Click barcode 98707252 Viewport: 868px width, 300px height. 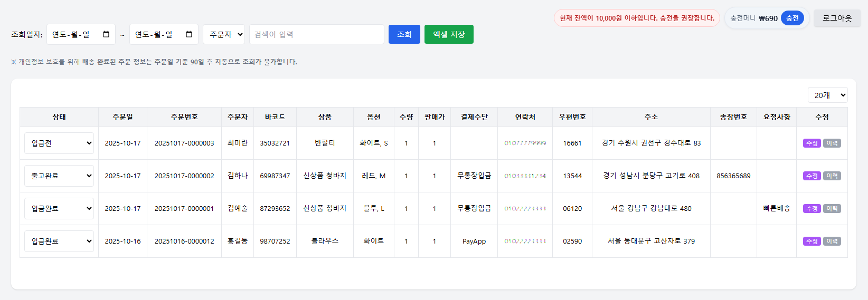275,241
